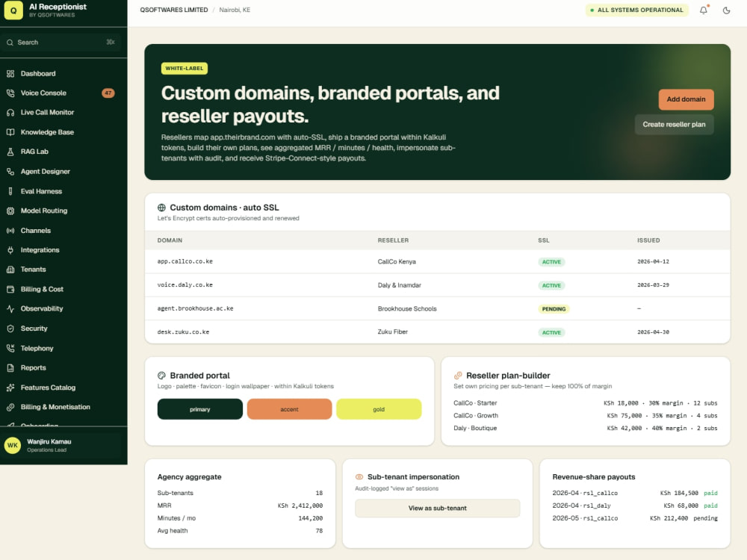Select the accent color swatch

click(x=289, y=409)
